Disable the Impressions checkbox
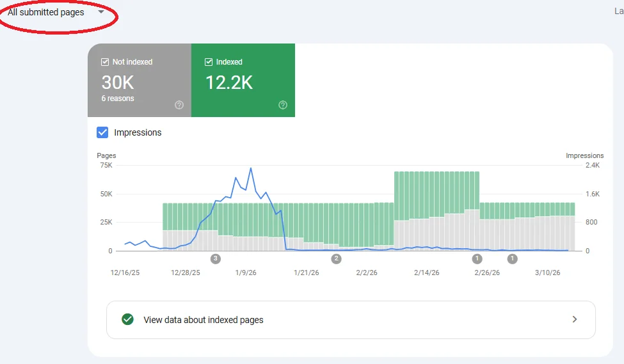Image resolution: width=624 pixels, height=364 pixels. [x=102, y=132]
